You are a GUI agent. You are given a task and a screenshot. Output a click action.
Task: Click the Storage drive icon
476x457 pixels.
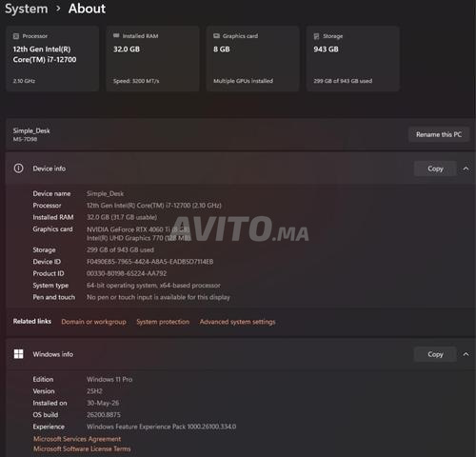(316, 36)
